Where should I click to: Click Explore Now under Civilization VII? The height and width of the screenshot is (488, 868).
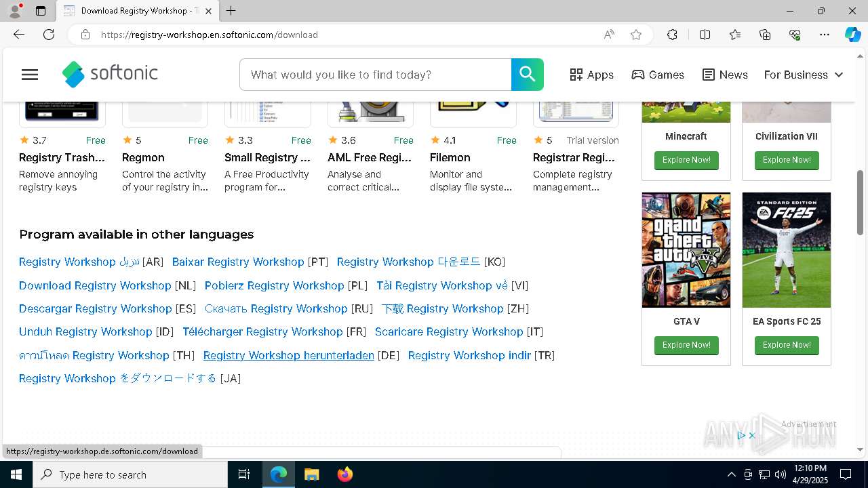(787, 160)
